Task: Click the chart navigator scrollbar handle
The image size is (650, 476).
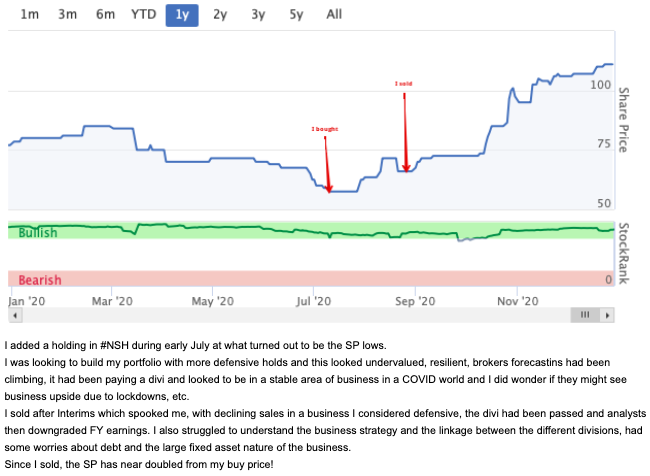Action: [x=585, y=315]
